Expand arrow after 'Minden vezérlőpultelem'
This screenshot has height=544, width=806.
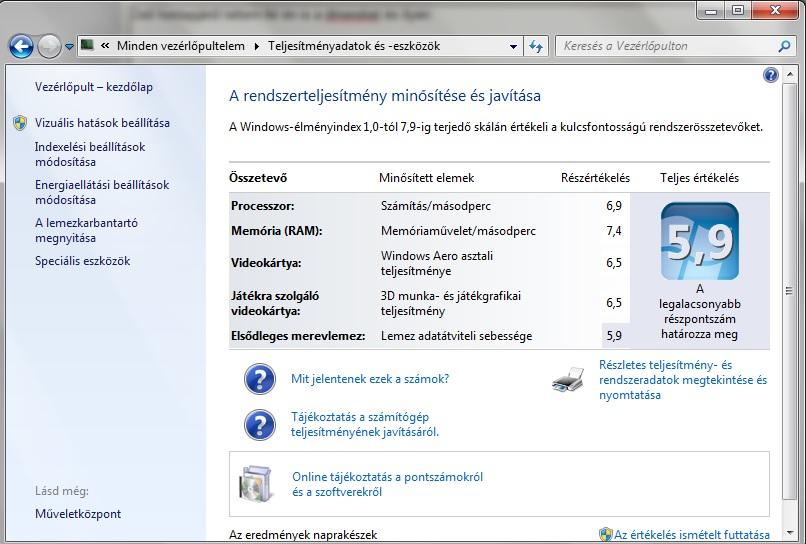tap(257, 46)
